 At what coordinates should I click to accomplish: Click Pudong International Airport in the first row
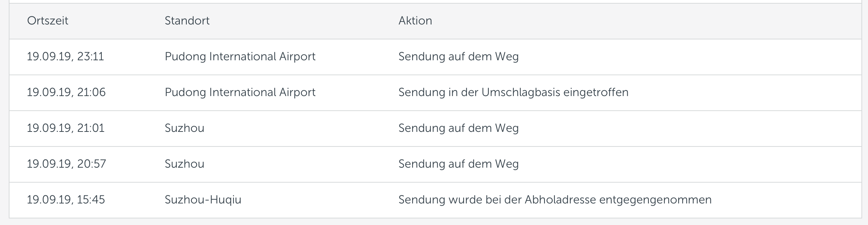[x=240, y=57]
